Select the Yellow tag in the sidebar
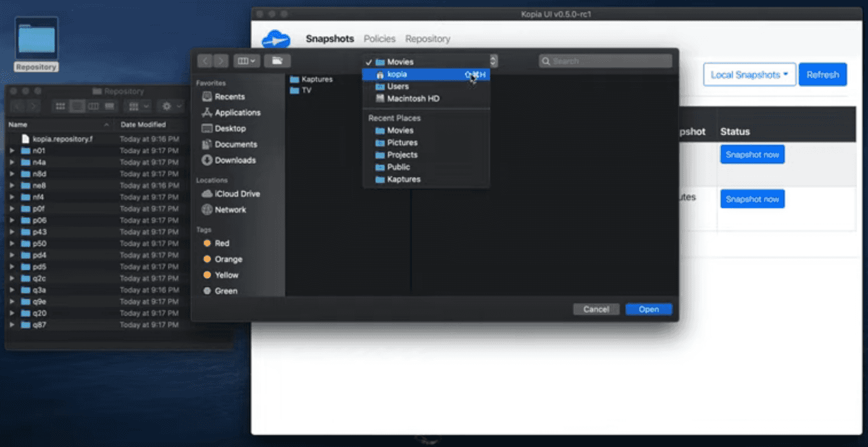The image size is (868, 447). pos(221,275)
